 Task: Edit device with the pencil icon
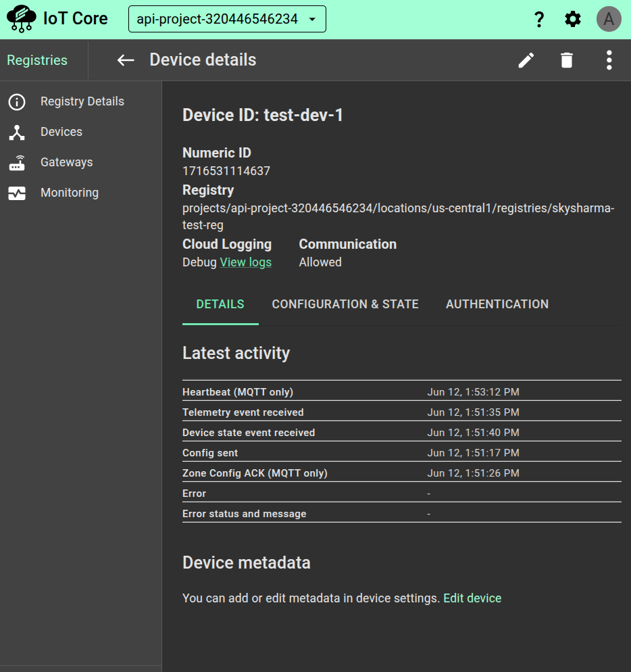pyautogui.click(x=526, y=60)
